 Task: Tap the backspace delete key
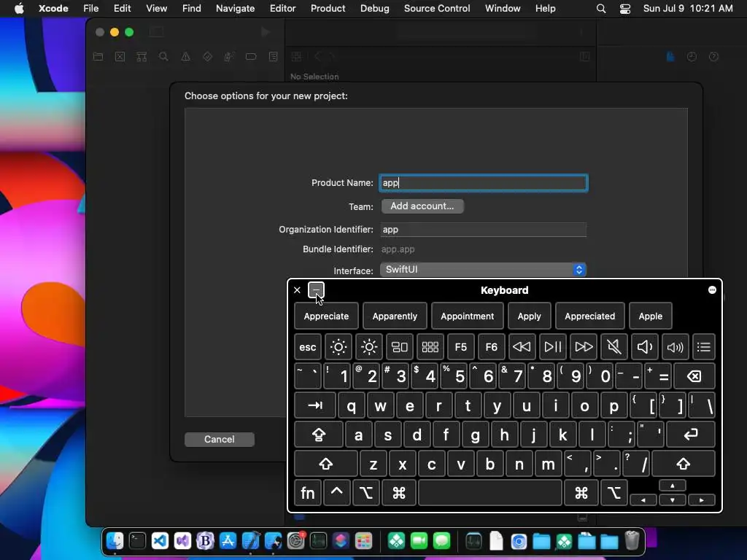point(694,376)
